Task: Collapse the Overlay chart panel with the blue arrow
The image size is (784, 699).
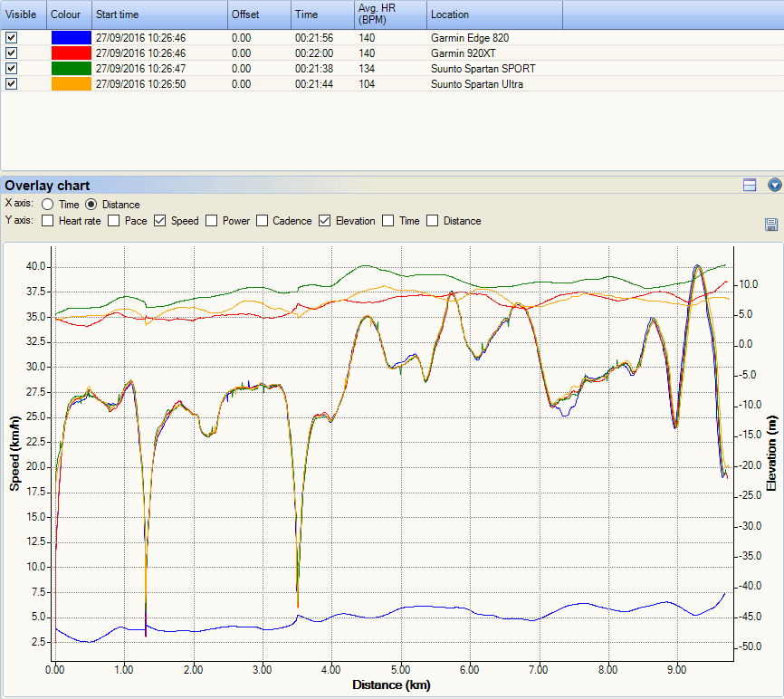Action: (774, 185)
